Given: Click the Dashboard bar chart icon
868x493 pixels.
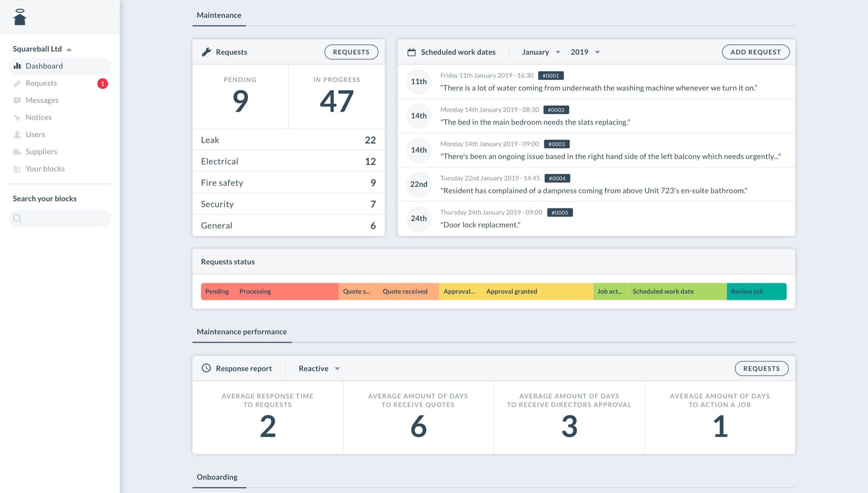Looking at the screenshot, I should tap(17, 66).
